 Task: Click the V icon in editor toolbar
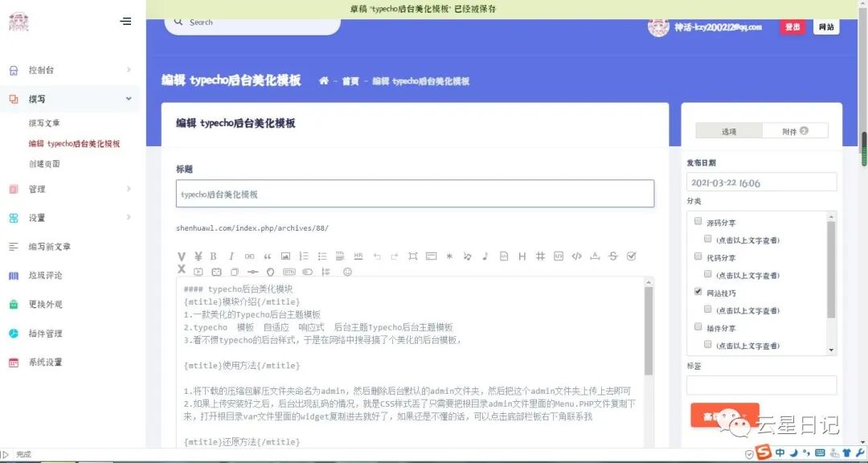[181, 256]
